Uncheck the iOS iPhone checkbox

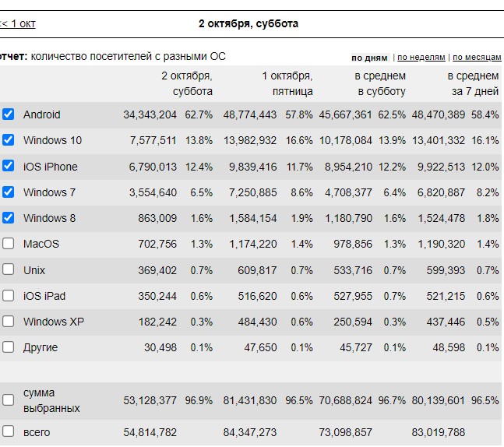[x=8, y=166]
